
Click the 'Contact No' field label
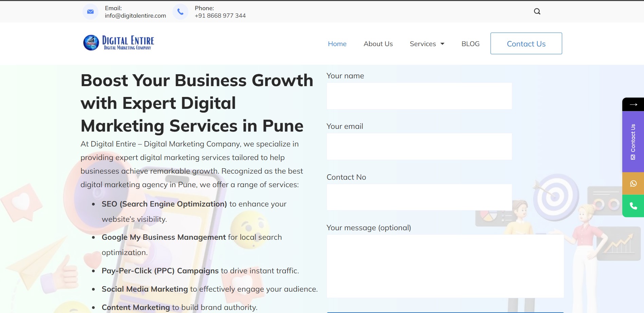tap(346, 177)
